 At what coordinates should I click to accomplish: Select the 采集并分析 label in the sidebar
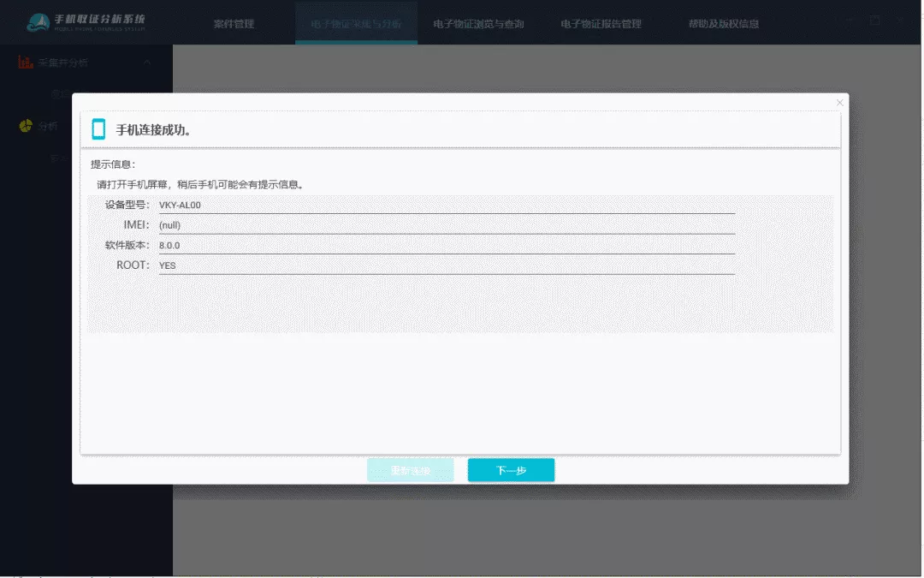pyautogui.click(x=63, y=63)
